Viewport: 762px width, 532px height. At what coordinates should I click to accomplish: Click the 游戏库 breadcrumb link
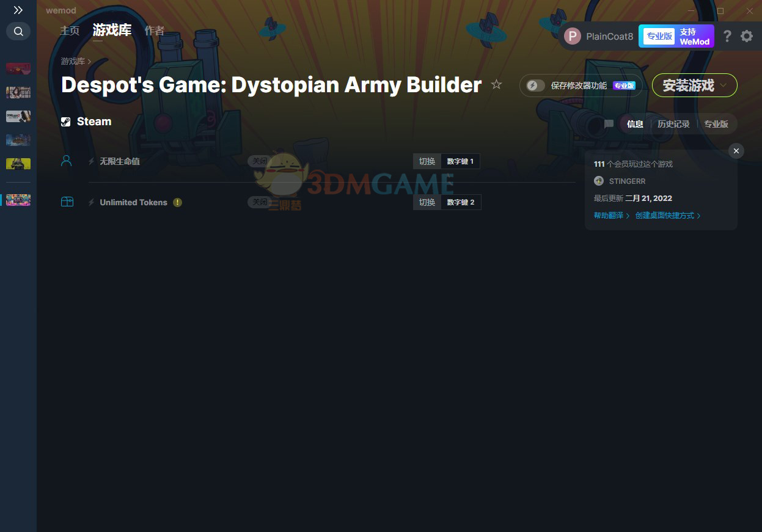pos(73,62)
